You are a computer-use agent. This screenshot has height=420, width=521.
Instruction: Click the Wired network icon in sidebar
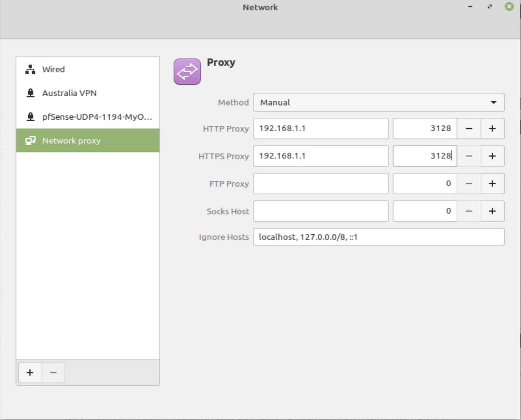(30, 69)
